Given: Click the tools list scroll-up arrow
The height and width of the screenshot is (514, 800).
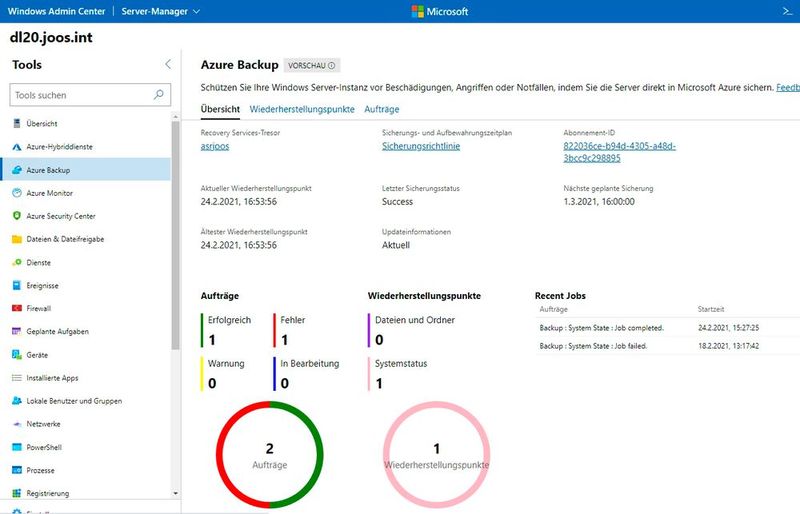Looking at the screenshot, I should click(176, 117).
